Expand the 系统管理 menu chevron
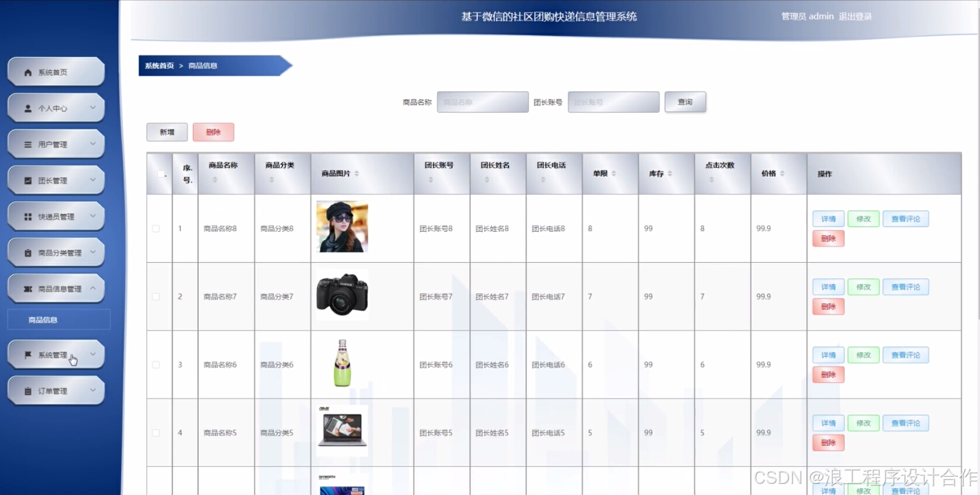This screenshot has height=495, width=980. tap(92, 355)
